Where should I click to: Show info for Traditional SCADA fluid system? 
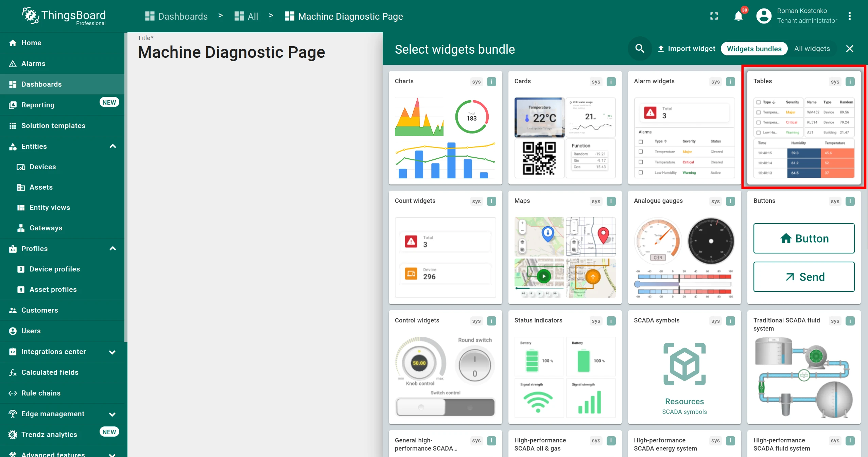click(x=850, y=321)
